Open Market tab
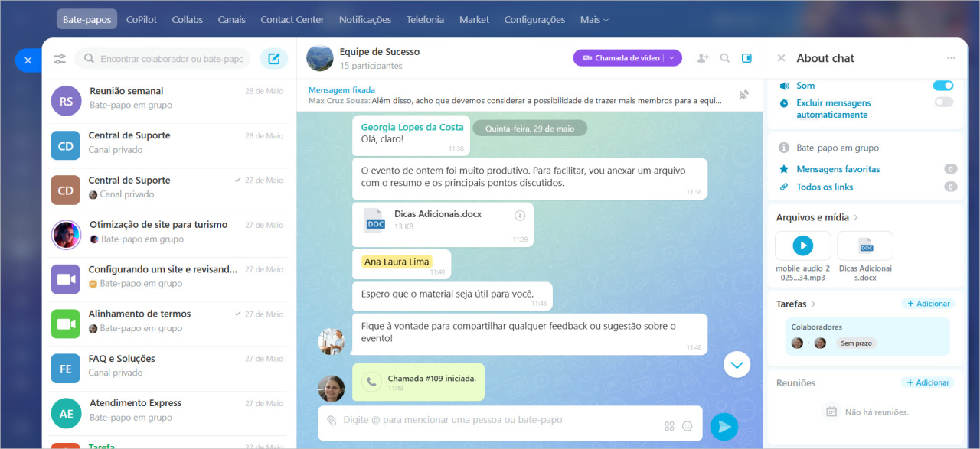This screenshot has height=449, width=980. point(474,19)
